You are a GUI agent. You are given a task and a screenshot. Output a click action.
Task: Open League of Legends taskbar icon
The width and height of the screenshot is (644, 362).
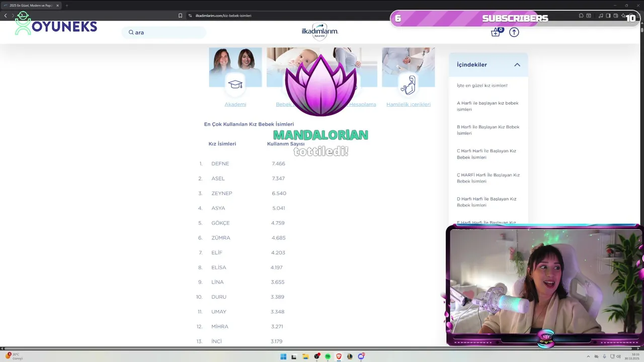[x=350, y=356]
